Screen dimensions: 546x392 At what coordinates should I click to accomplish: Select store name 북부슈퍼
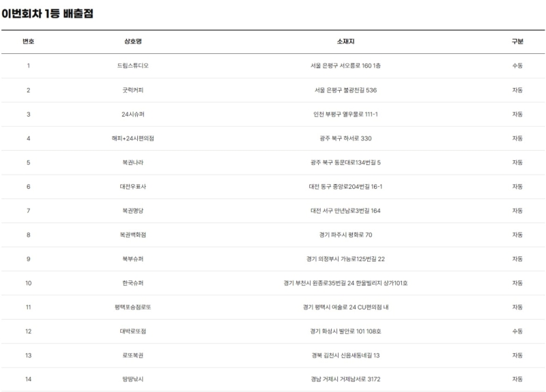pyautogui.click(x=133, y=259)
